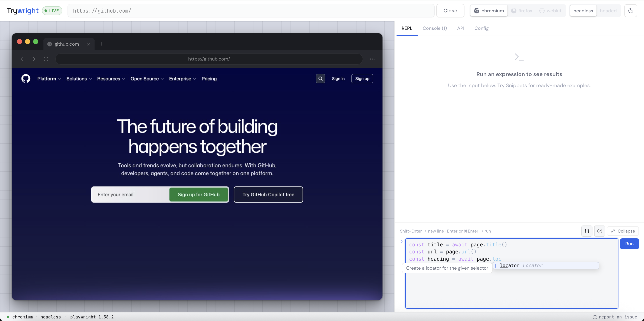
Task: Switch the browser engine to firefox
Action: (x=522, y=10)
